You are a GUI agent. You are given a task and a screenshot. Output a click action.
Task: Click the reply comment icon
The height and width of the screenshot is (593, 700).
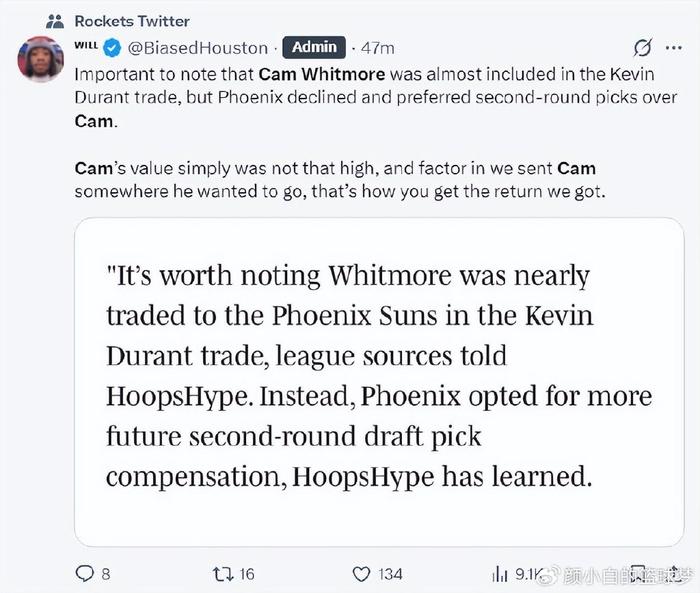pyautogui.click(x=85, y=573)
